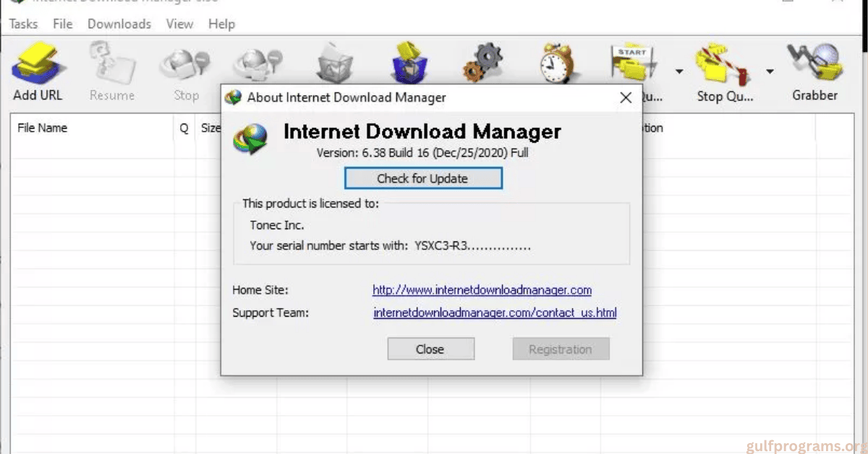868x454 pixels.
Task: Open the Downloads menu
Action: [119, 24]
